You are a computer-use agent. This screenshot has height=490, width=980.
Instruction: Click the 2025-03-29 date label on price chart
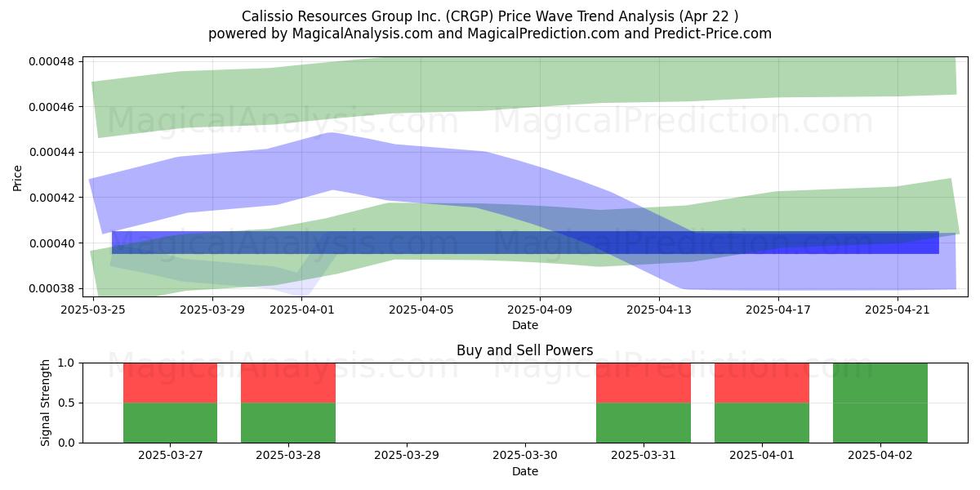(212, 310)
